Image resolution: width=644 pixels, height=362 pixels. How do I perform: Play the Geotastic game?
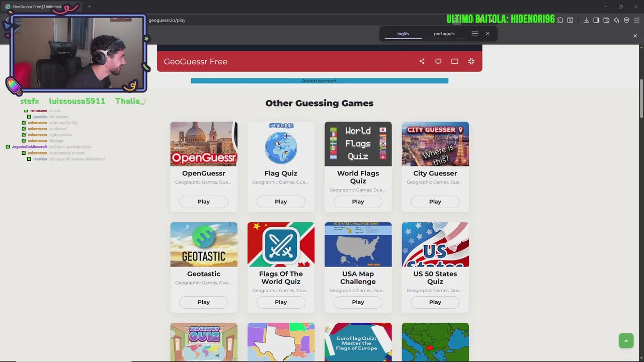tap(204, 302)
